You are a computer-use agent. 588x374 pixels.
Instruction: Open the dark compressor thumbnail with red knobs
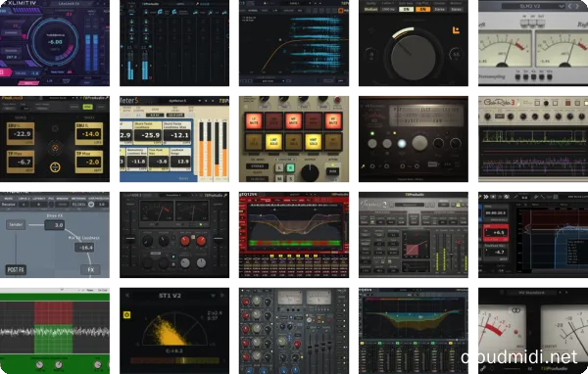(x=174, y=235)
